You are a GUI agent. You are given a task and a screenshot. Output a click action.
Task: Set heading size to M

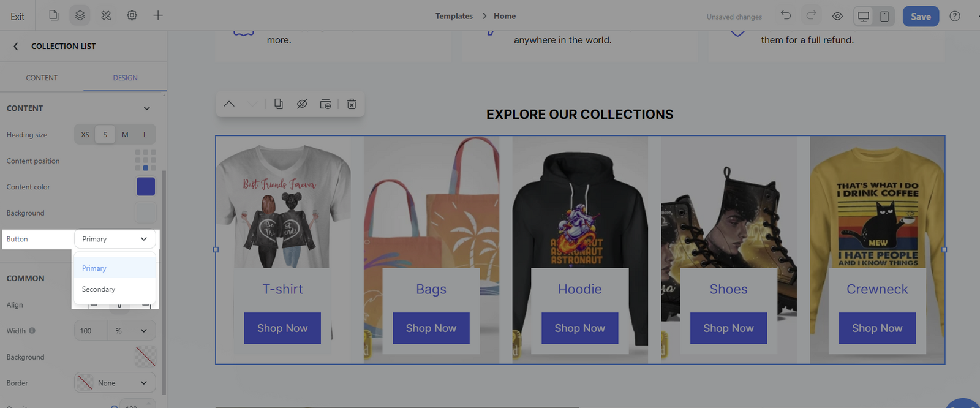pos(125,135)
